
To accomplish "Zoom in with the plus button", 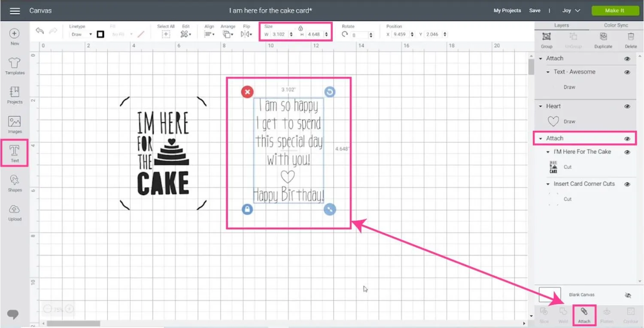I will 69,309.
